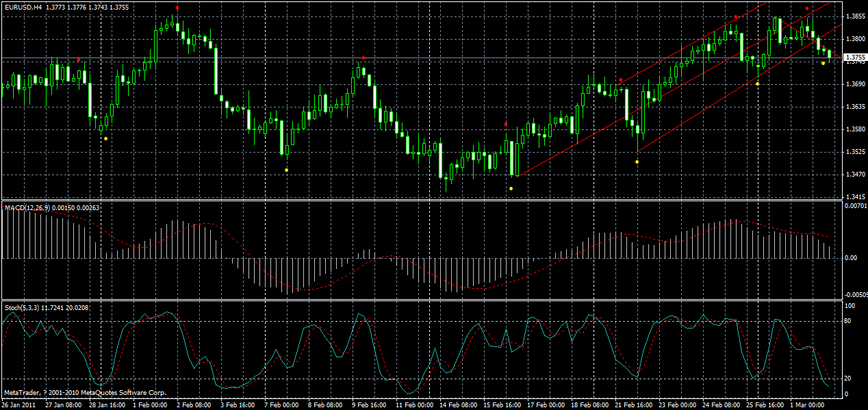Click the red arrow signal above 14 Feb candles

(x=506, y=125)
